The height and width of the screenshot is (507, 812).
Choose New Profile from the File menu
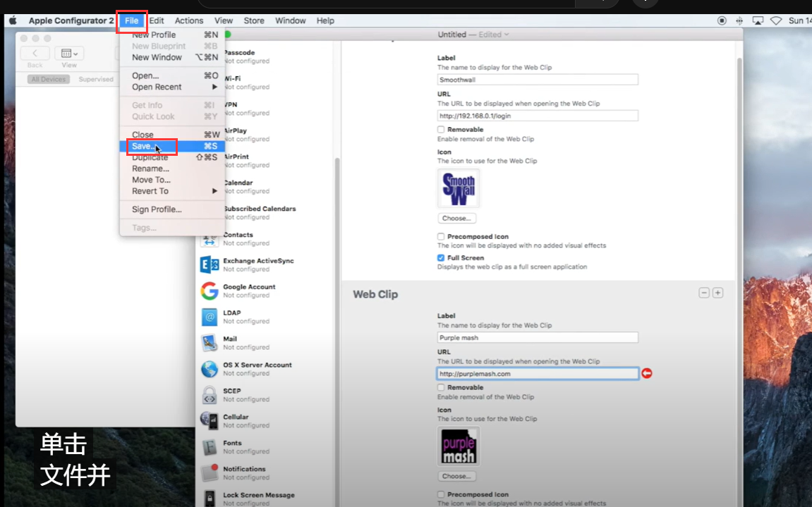172,35
